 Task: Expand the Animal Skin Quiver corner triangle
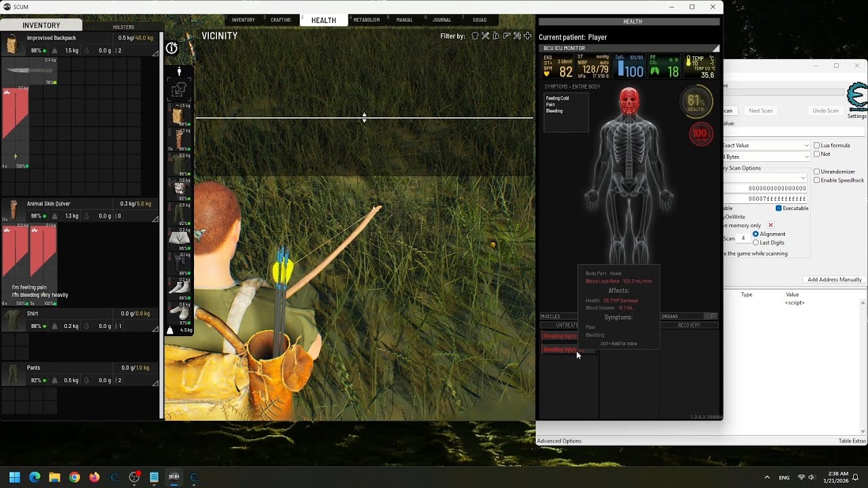coord(155,219)
